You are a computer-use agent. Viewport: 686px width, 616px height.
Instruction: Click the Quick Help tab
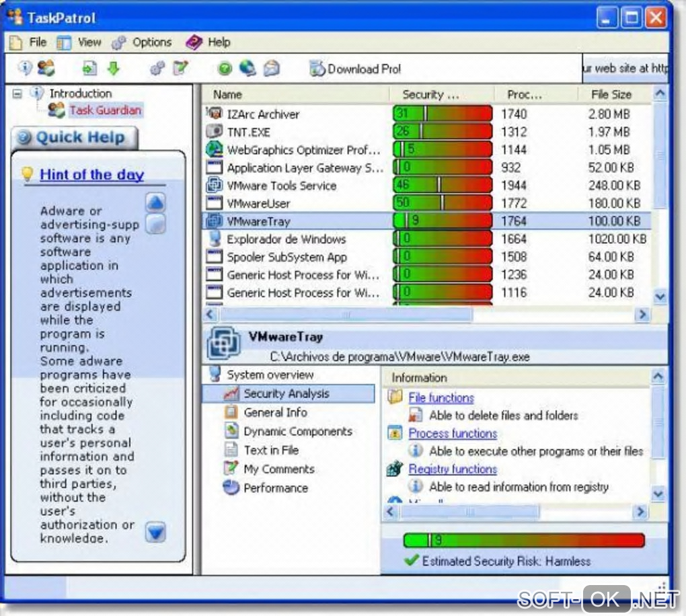pyautogui.click(x=75, y=137)
